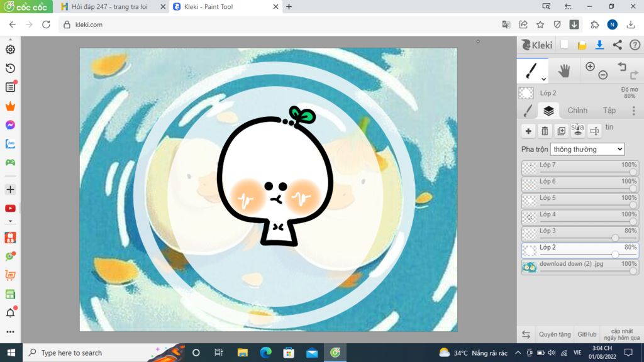This screenshot has height=362, width=644.
Task: Click the Quyên tặng donate button
Action: coord(555,334)
